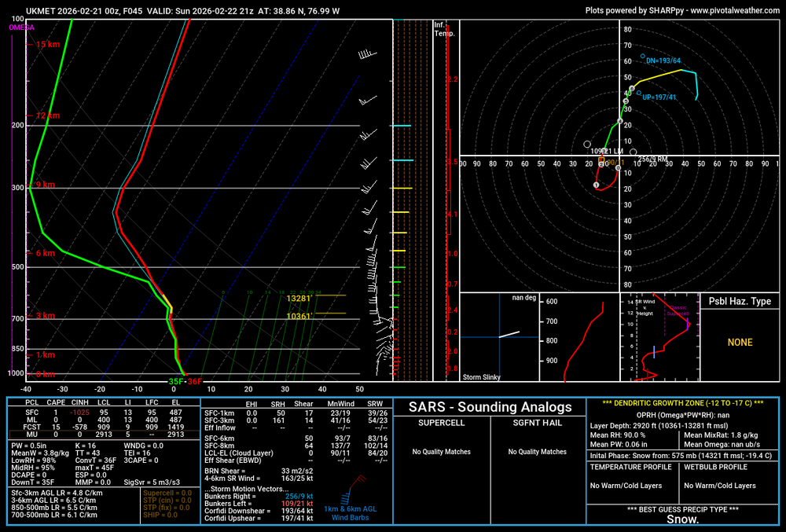The height and width of the screenshot is (532, 786).
Task: Open the www.pivotalweather.com credit link
Action: tap(733, 10)
